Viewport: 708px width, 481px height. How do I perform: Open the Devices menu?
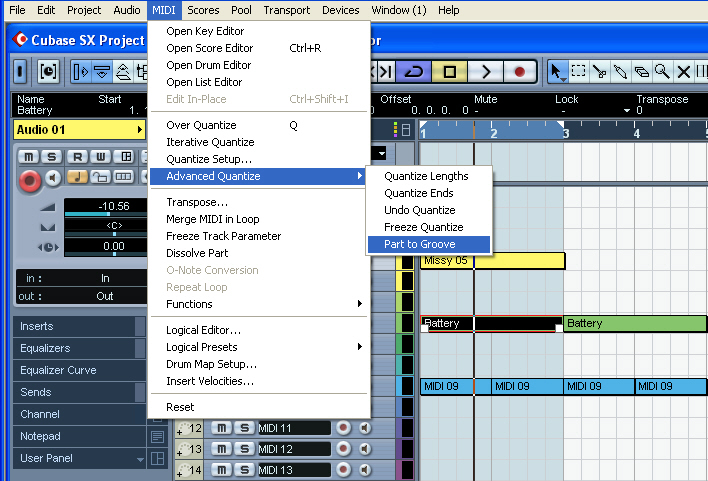(340, 10)
